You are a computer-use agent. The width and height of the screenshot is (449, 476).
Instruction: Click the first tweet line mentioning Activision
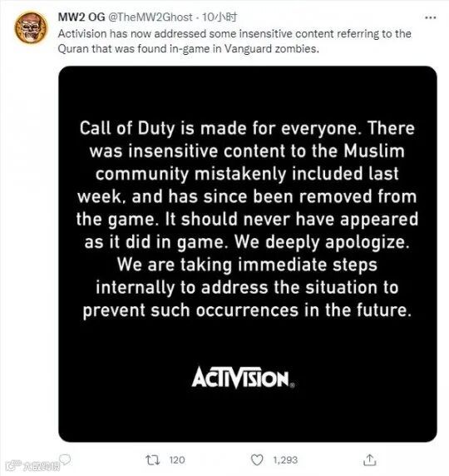234,33
